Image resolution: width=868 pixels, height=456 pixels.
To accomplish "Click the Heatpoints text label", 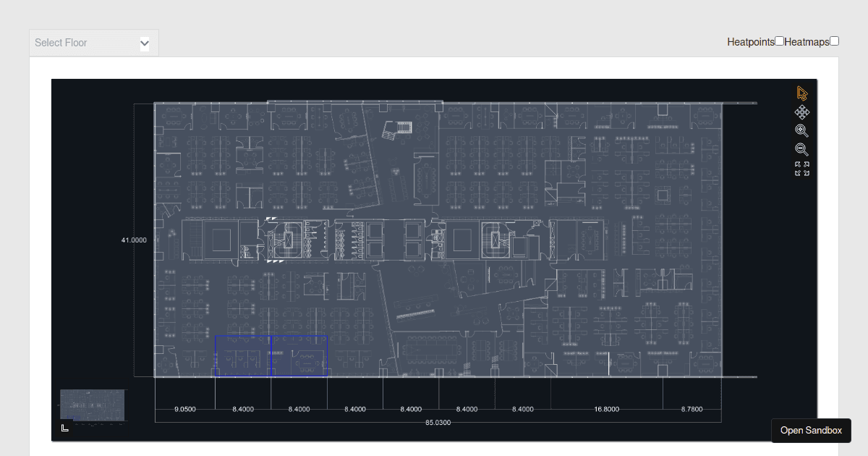I will tap(750, 42).
